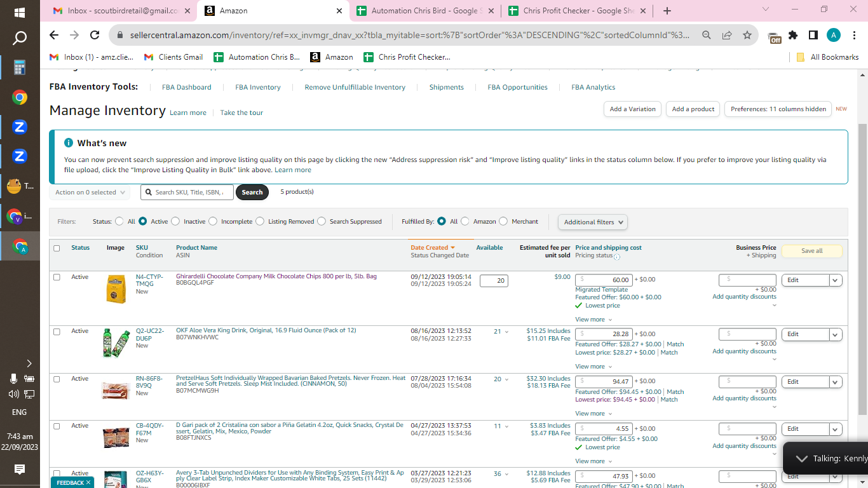Edit the 60.00 price field for Ghirardelli

click(604, 280)
